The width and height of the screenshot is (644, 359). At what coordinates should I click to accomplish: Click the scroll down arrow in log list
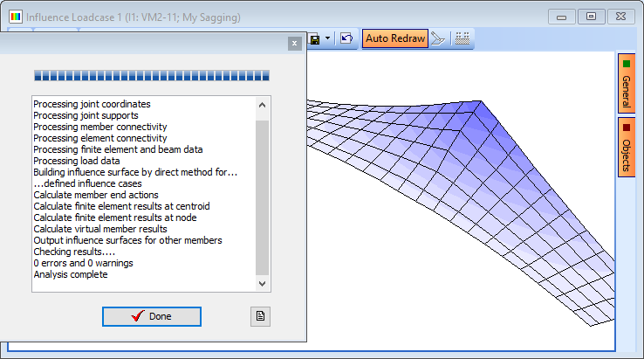pos(263,283)
